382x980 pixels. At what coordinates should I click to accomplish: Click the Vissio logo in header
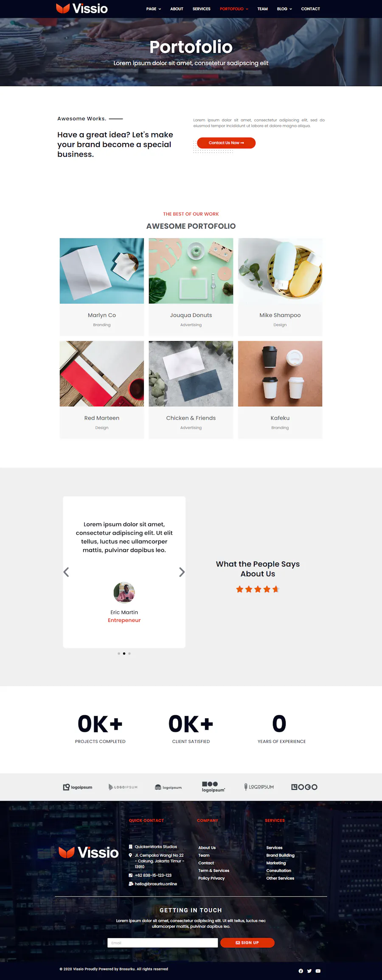pyautogui.click(x=82, y=8)
